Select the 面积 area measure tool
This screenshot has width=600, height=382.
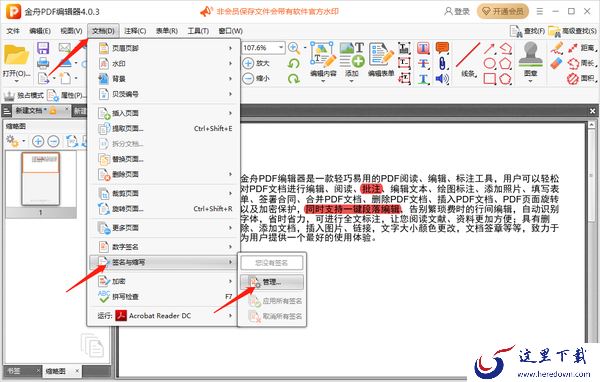581,78
